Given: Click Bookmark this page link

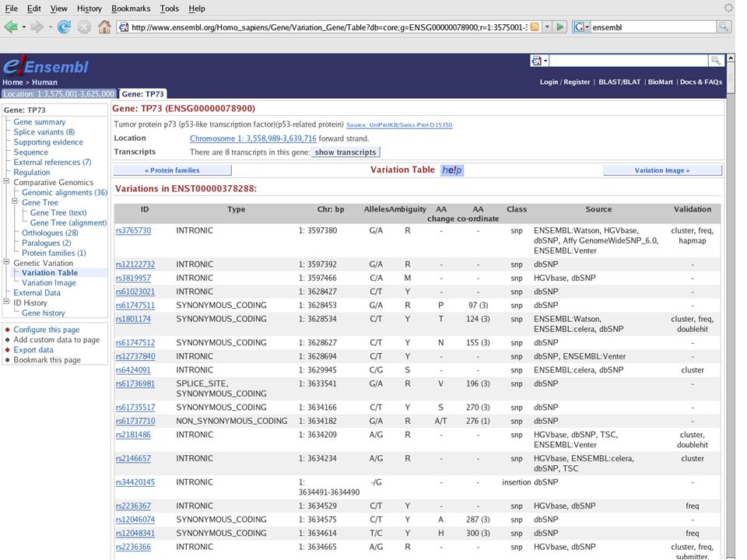Looking at the screenshot, I should pyautogui.click(x=47, y=360).
